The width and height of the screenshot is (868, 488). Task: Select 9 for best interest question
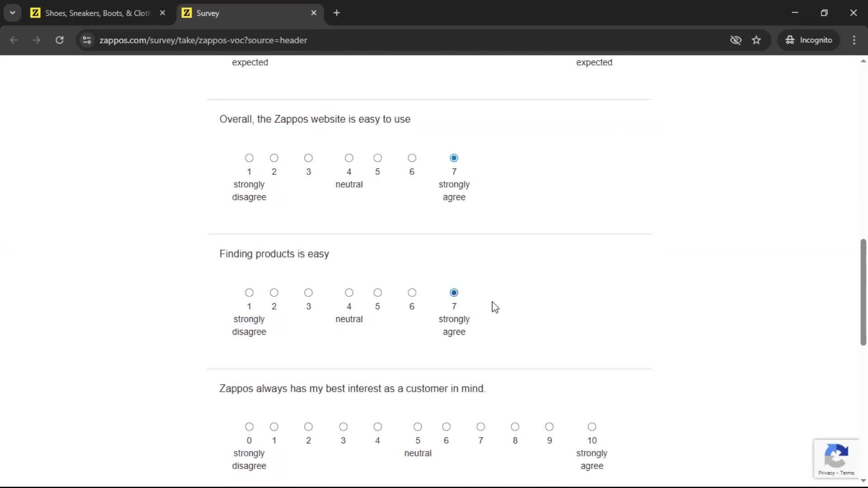pyautogui.click(x=549, y=427)
